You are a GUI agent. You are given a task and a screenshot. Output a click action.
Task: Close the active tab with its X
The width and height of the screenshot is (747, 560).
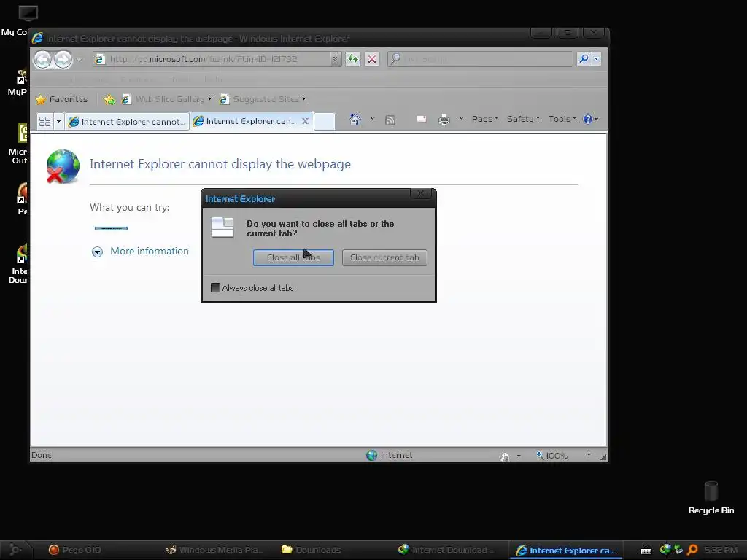[306, 121]
